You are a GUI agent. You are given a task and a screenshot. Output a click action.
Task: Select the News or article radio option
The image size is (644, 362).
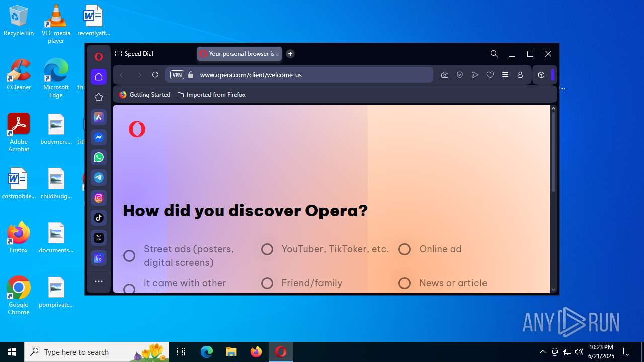click(405, 283)
